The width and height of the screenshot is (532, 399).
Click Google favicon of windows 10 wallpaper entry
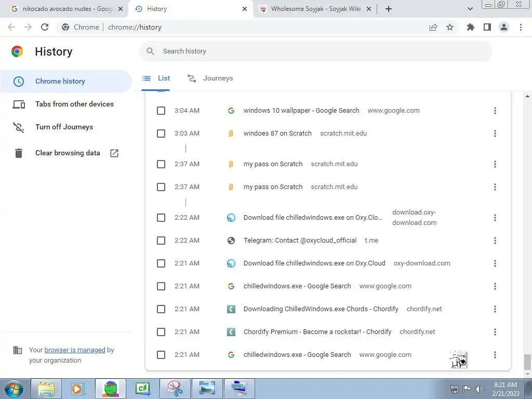(x=231, y=111)
